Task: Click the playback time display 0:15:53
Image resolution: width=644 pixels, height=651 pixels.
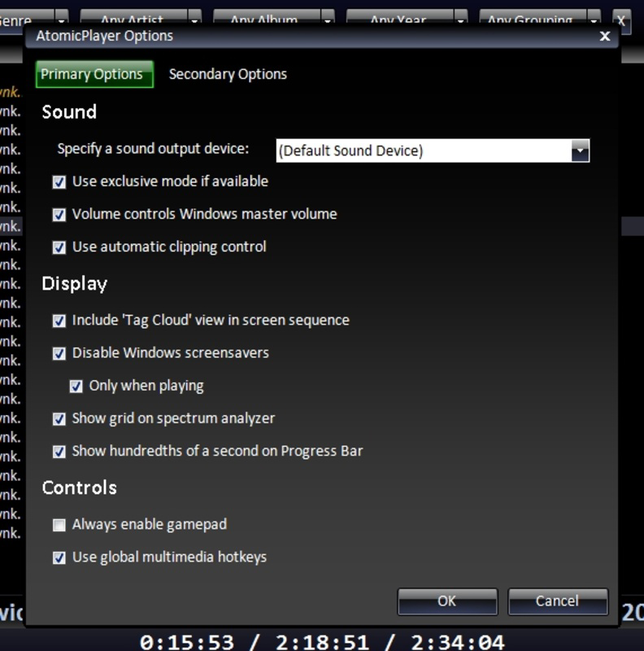Action: [187, 642]
